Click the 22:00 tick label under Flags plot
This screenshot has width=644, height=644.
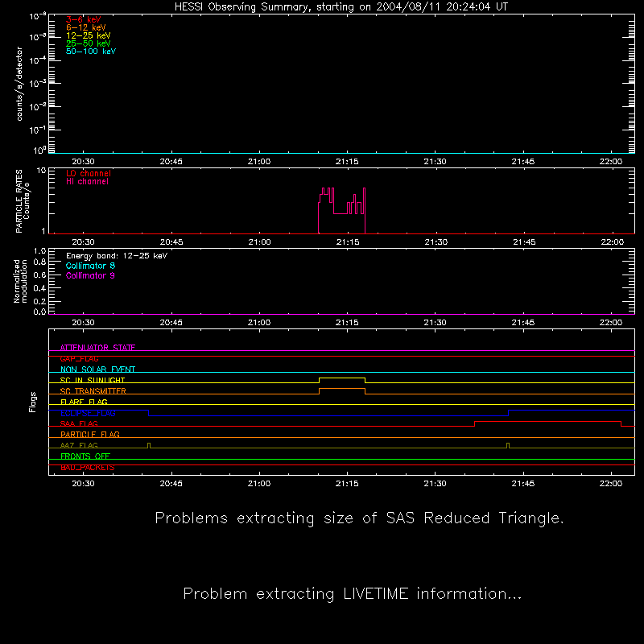(x=611, y=484)
